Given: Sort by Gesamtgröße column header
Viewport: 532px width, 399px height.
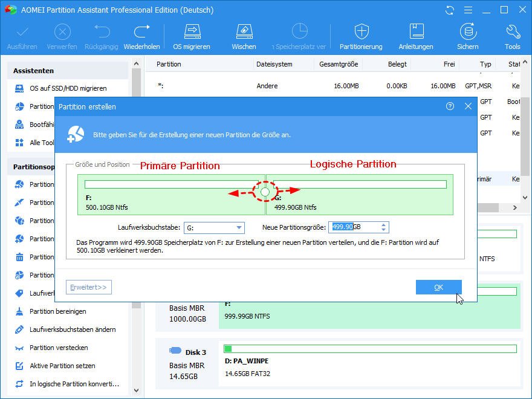Looking at the screenshot, I should tap(339, 64).
